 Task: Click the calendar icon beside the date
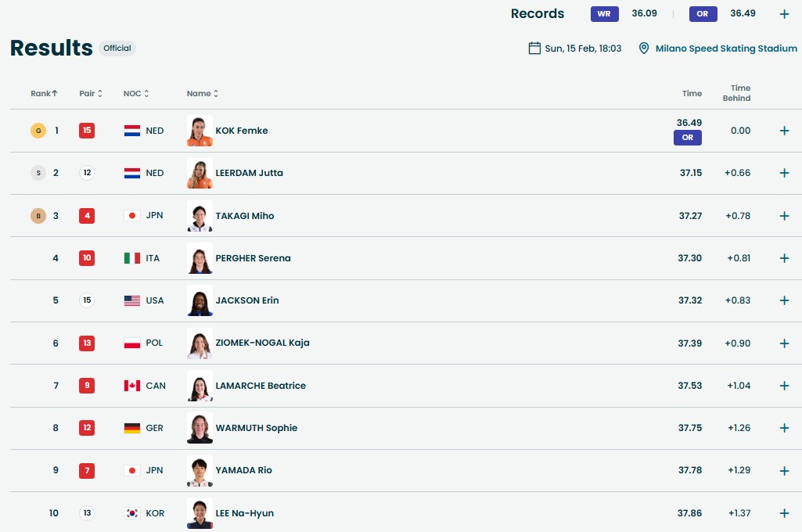[534, 49]
